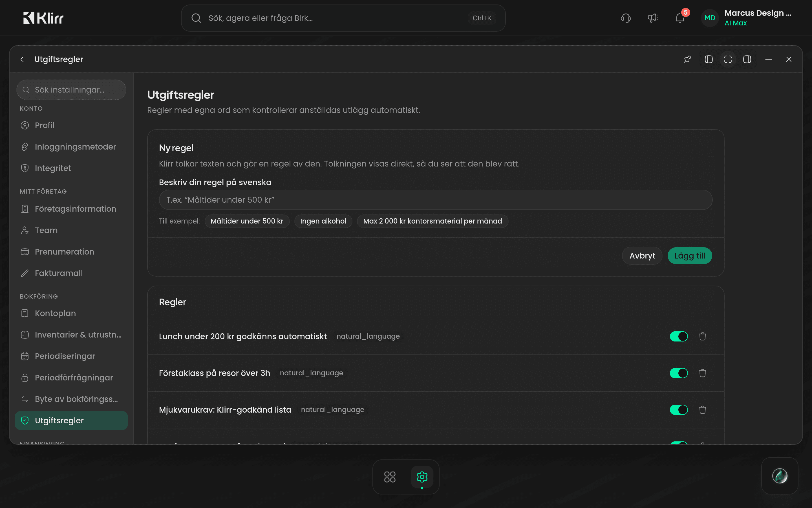Open Kontoplan in sidebar
This screenshot has height=508, width=812.
coord(71,313)
